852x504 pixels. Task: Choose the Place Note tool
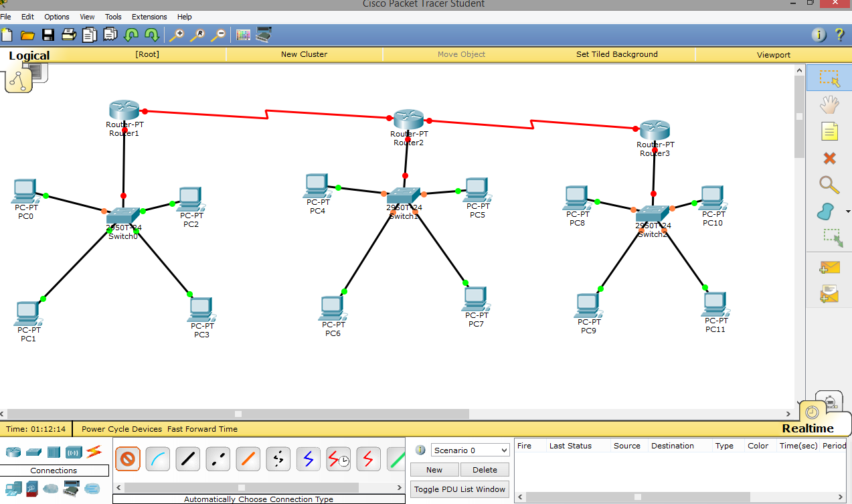click(828, 131)
